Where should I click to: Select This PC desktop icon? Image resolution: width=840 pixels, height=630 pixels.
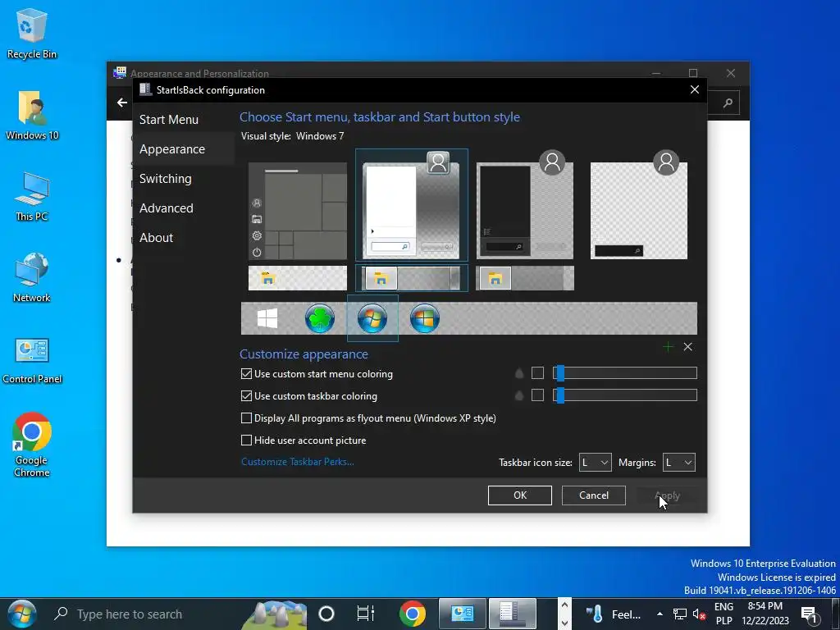click(x=32, y=197)
